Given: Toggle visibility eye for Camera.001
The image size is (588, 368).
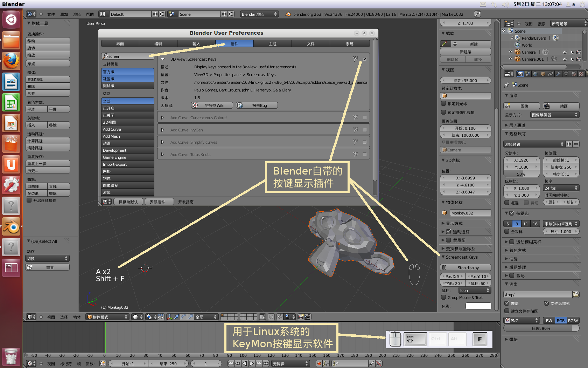Looking at the screenshot, I should [565, 59].
